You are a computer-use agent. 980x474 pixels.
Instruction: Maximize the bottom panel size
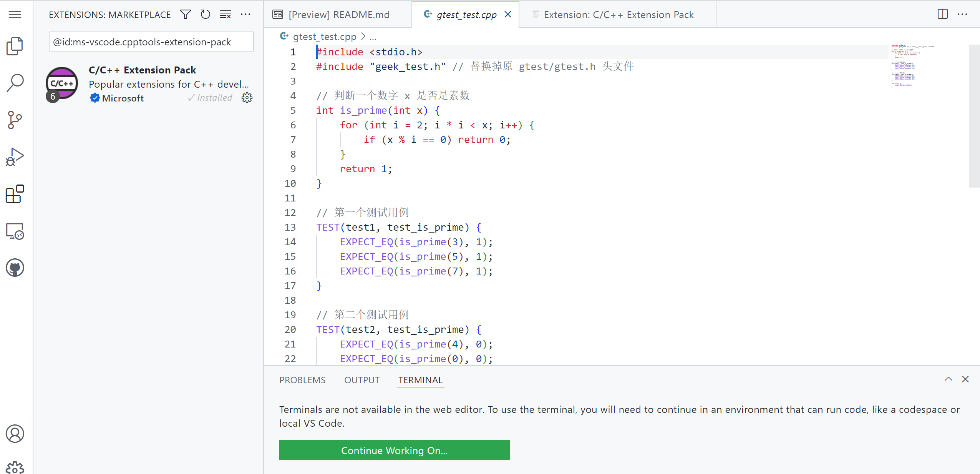point(948,379)
